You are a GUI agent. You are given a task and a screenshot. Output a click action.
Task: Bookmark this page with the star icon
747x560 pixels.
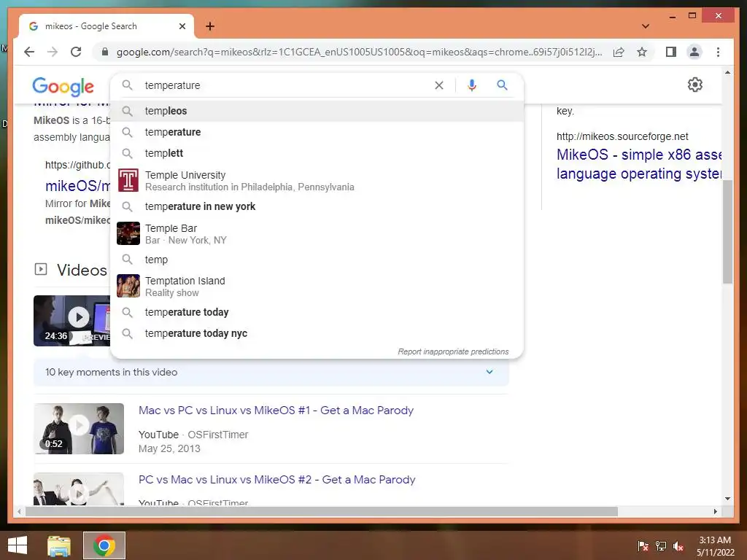(x=642, y=52)
